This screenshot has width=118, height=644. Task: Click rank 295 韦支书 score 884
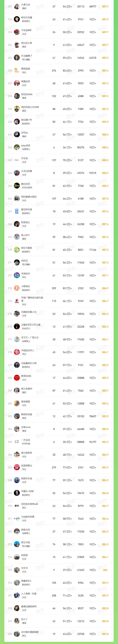(x=105, y=570)
